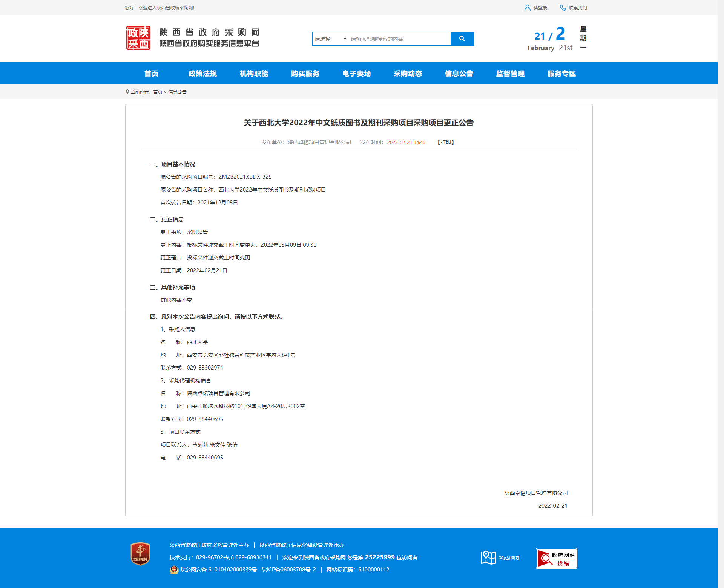
Task: Click the user login icon
Action: point(527,8)
